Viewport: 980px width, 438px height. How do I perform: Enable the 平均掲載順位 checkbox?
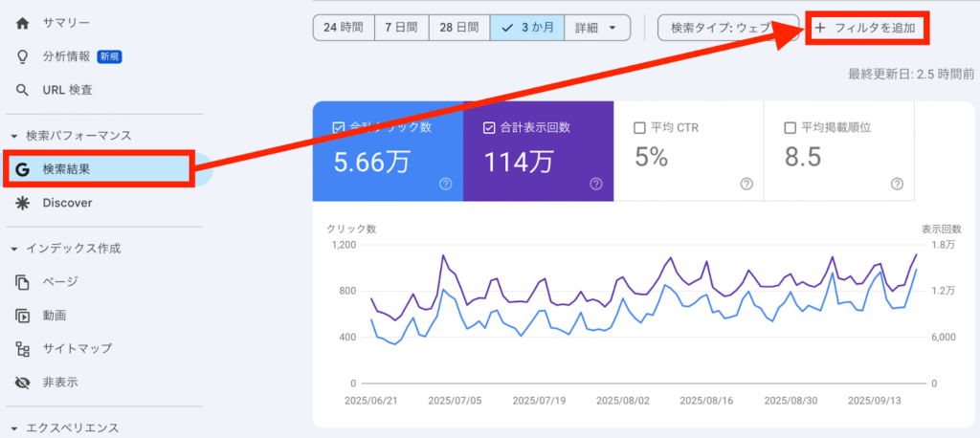[790, 127]
